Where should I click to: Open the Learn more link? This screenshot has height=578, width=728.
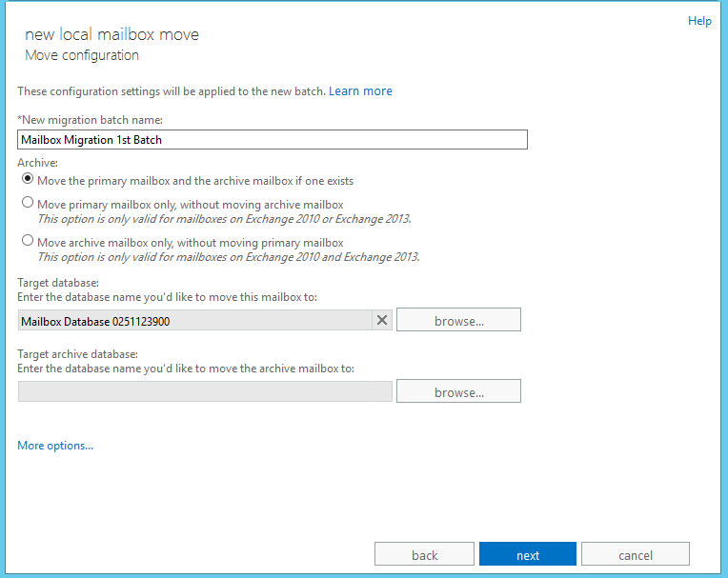pos(360,91)
